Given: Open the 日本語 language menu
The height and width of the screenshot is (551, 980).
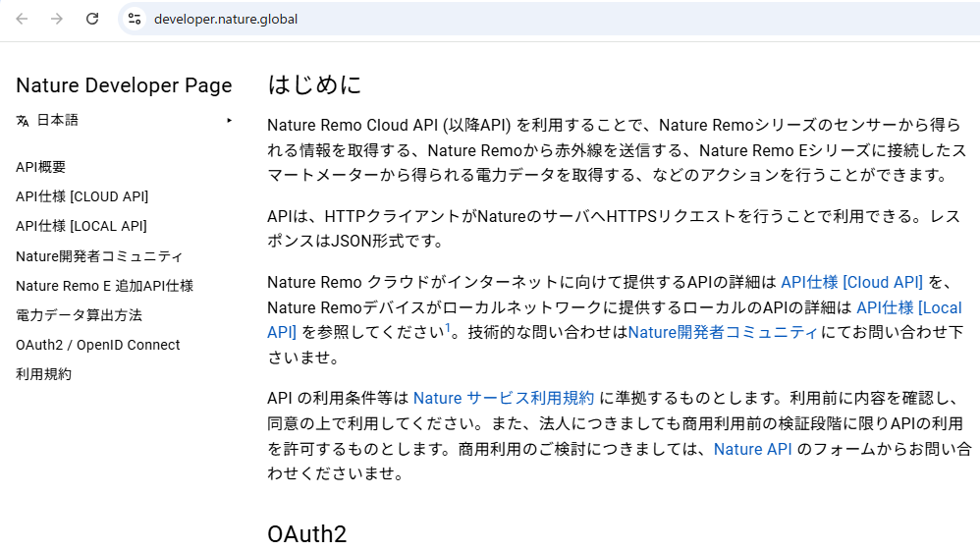Looking at the screenshot, I should pyautogui.click(x=58, y=121).
